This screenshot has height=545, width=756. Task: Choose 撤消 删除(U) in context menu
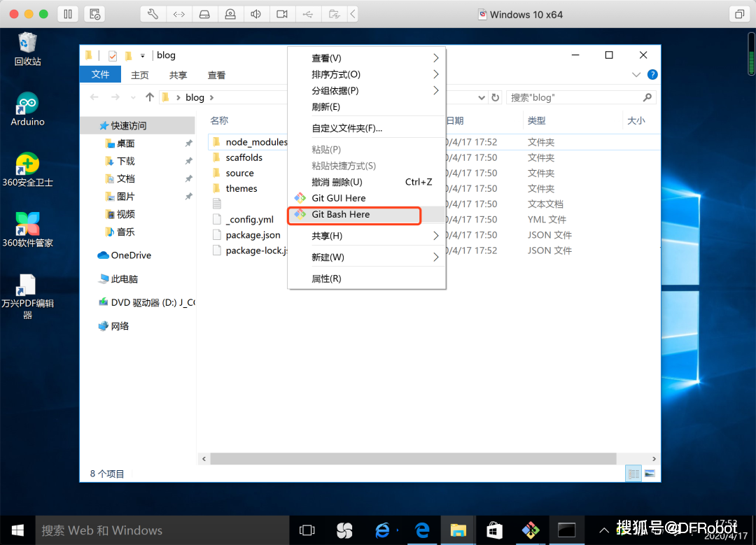366,182
